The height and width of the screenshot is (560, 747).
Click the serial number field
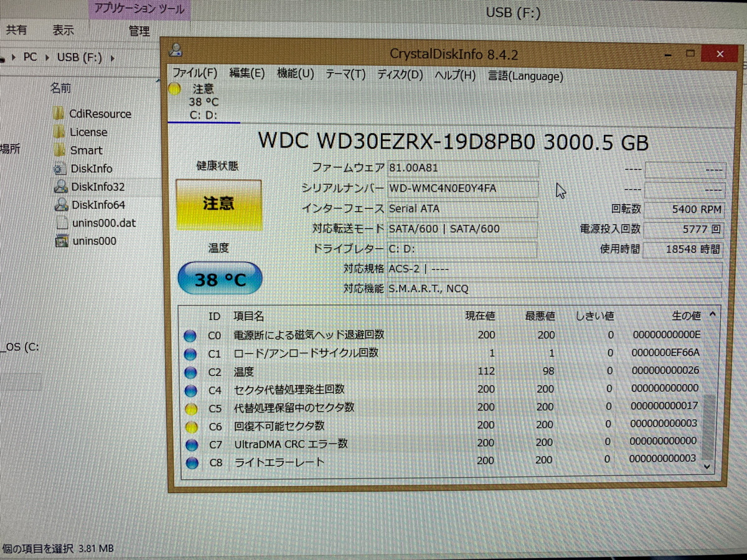pyautogui.click(x=462, y=189)
